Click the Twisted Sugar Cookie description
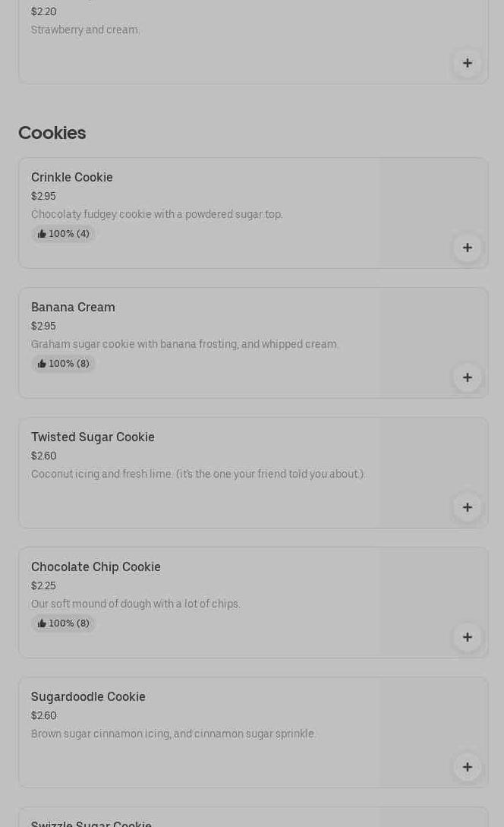 tap(198, 475)
